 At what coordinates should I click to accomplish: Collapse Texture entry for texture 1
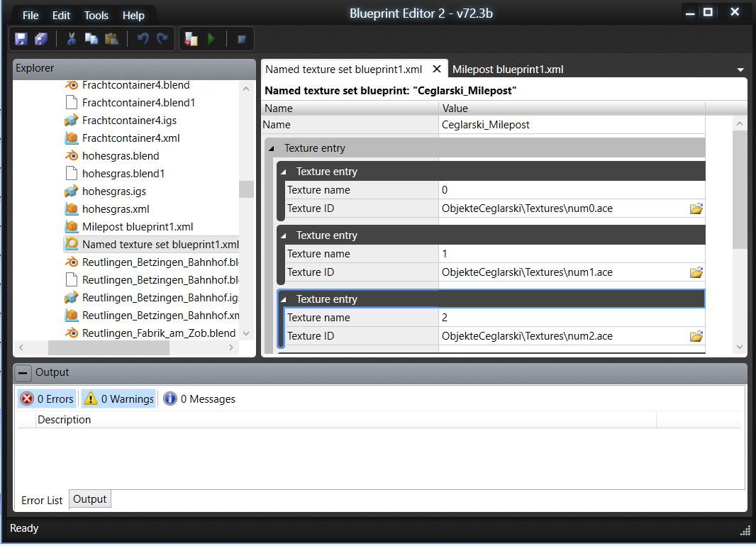[x=284, y=235]
